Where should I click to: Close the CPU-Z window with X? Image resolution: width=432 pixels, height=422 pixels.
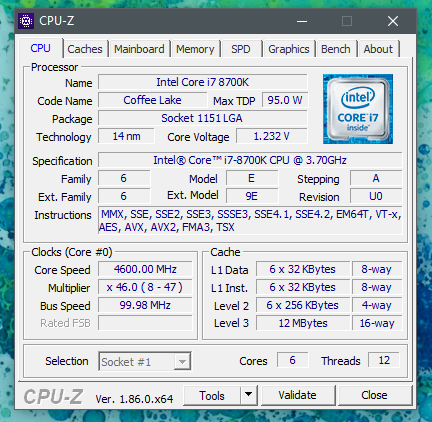(x=393, y=21)
